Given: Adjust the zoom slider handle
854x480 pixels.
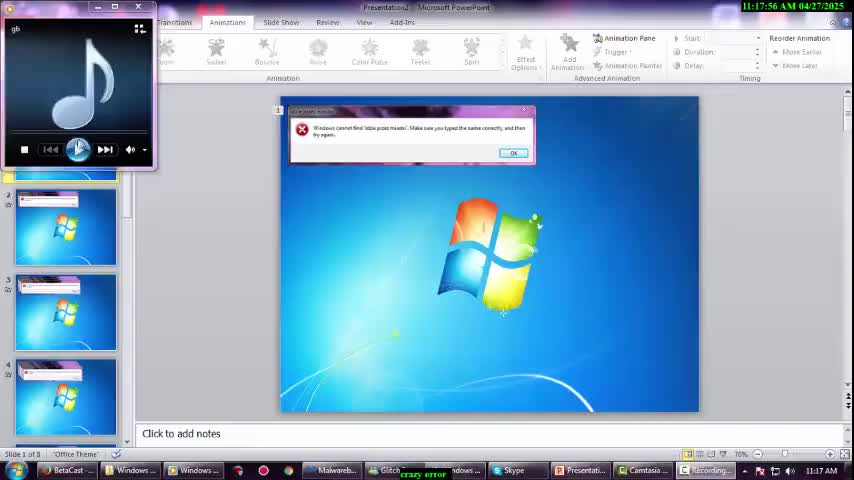Looking at the screenshot, I should 785,454.
